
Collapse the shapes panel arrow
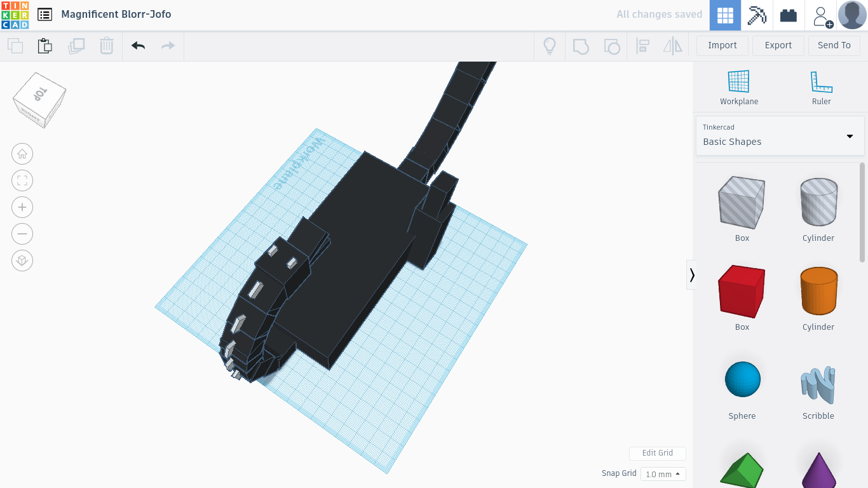click(691, 274)
